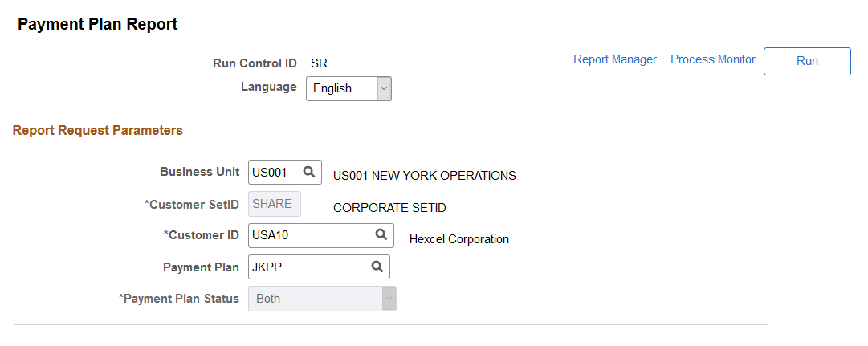The height and width of the screenshot is (346, 868).
Task: Open the Payment Plan lookup icon
Action: 377,267
